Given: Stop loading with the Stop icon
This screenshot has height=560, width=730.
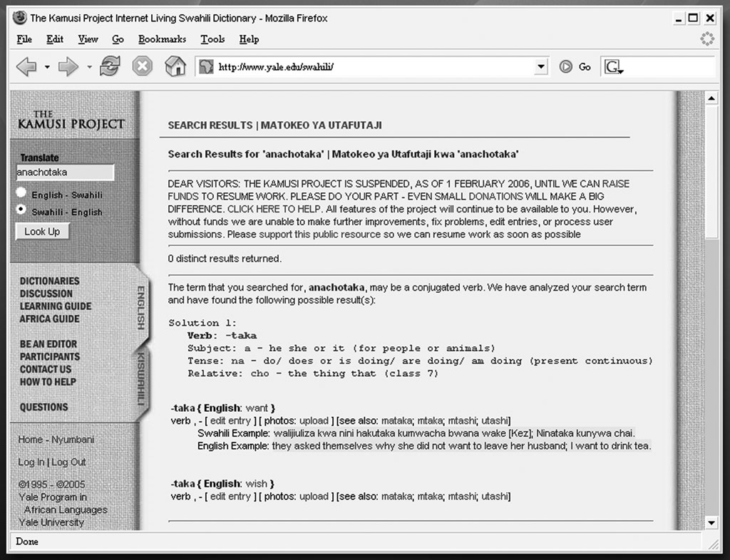Looking at the screenshot, I should click(142, 66).
